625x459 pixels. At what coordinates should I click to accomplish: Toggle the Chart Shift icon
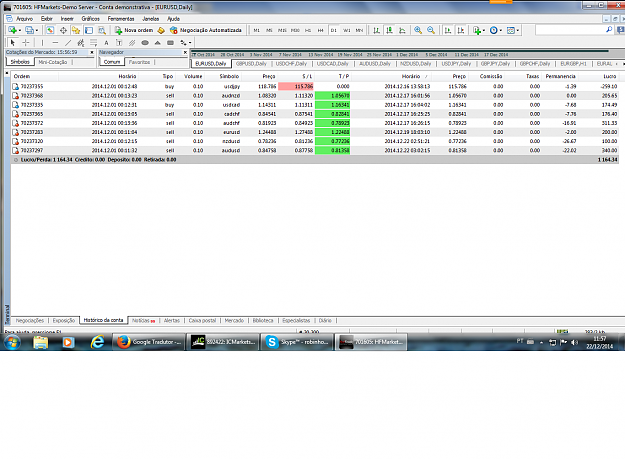[x=461, y=30]
